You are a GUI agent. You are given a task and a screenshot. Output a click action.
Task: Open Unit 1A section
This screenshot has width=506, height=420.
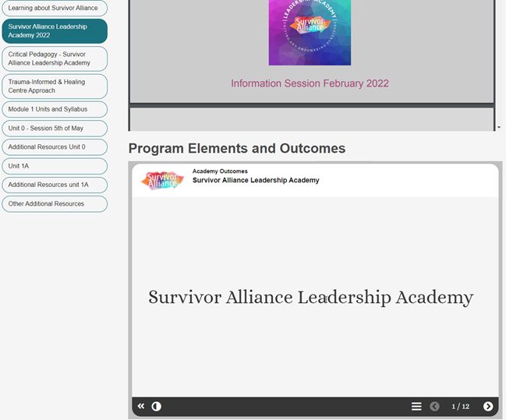55,166
